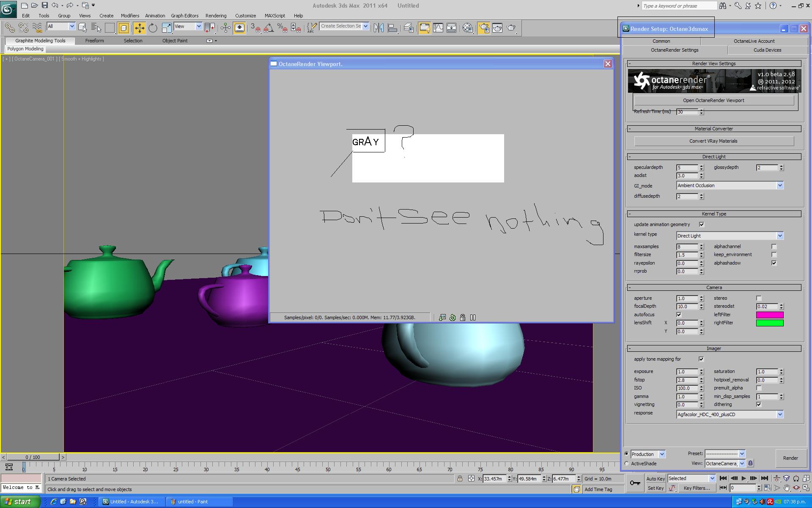Select the ActiveShade radio button

click(627, 464)
